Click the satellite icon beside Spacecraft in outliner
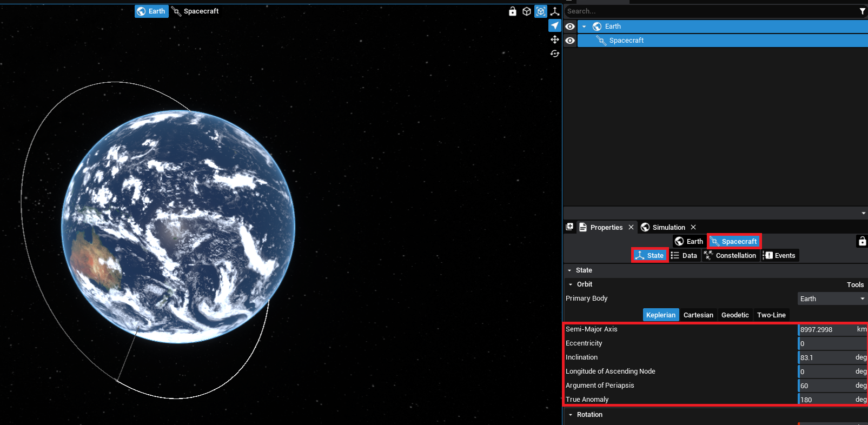 click(x=601, y=41)
